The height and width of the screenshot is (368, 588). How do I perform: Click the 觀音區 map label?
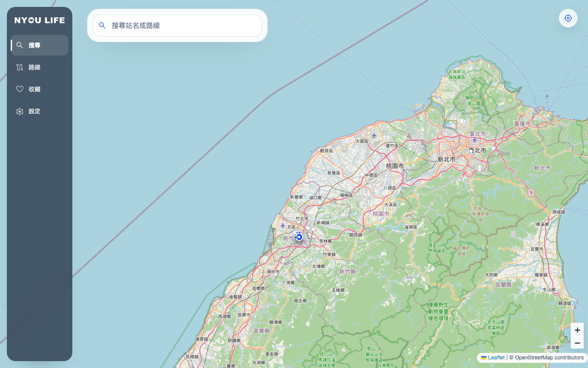pyautogui.click(x=326, y=151)
